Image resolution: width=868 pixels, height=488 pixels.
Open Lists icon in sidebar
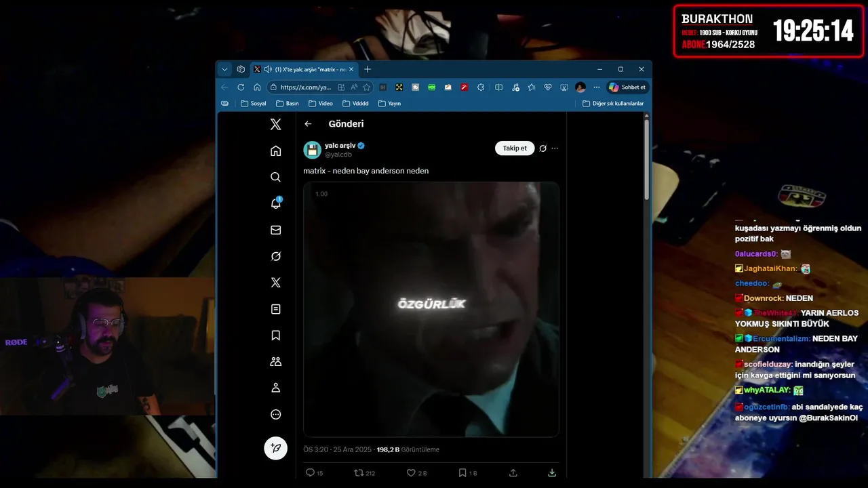coord(275,309)
